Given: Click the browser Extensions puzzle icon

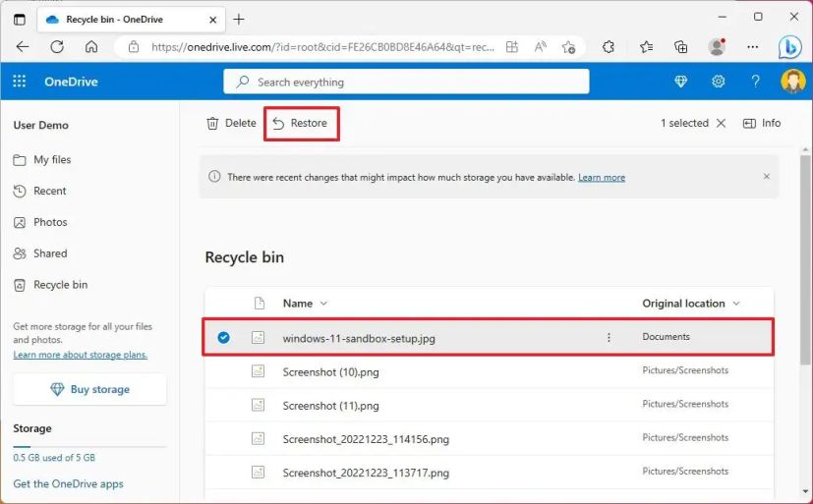Looking at the screenshot, I should 609,46.
